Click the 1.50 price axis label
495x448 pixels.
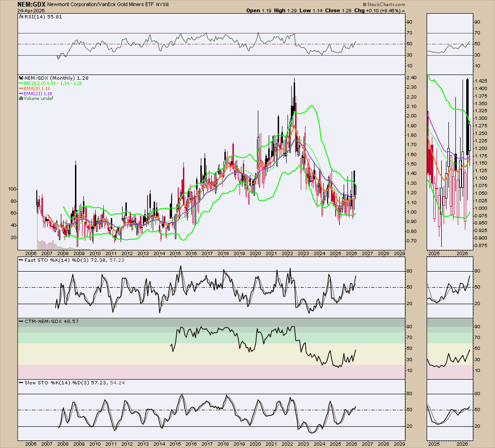click(412, 164)
